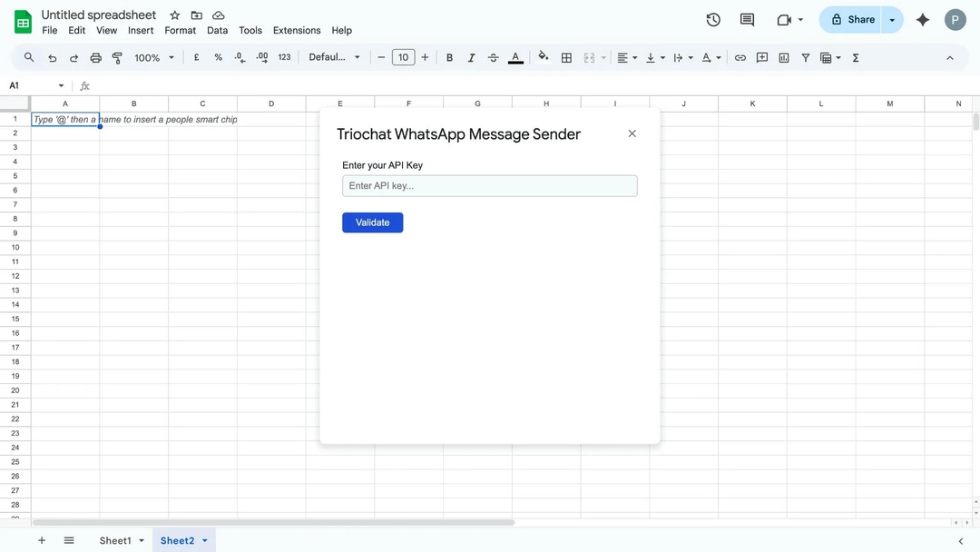Viewport: 980px width, 552px height.
Task: Click the Enter API key field
Action: (489, 186)
